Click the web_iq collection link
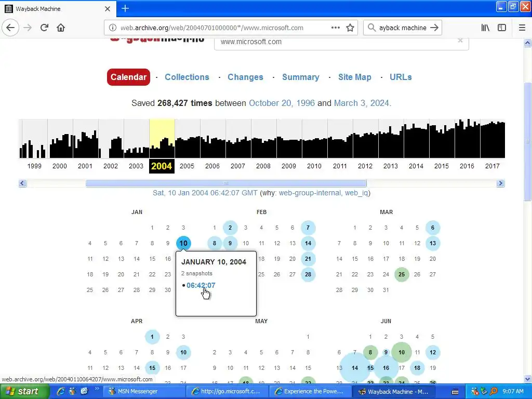 click(x=356, y=193)
